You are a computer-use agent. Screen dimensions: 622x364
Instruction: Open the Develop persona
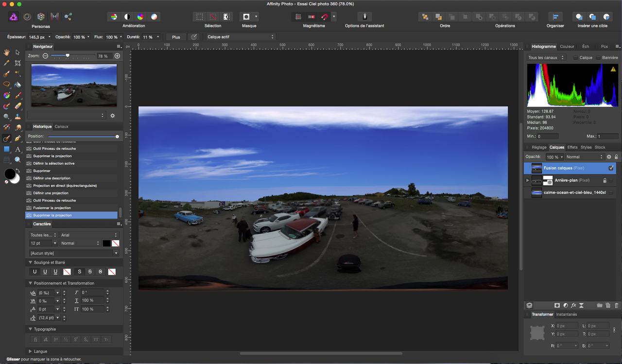coord(41,17)
